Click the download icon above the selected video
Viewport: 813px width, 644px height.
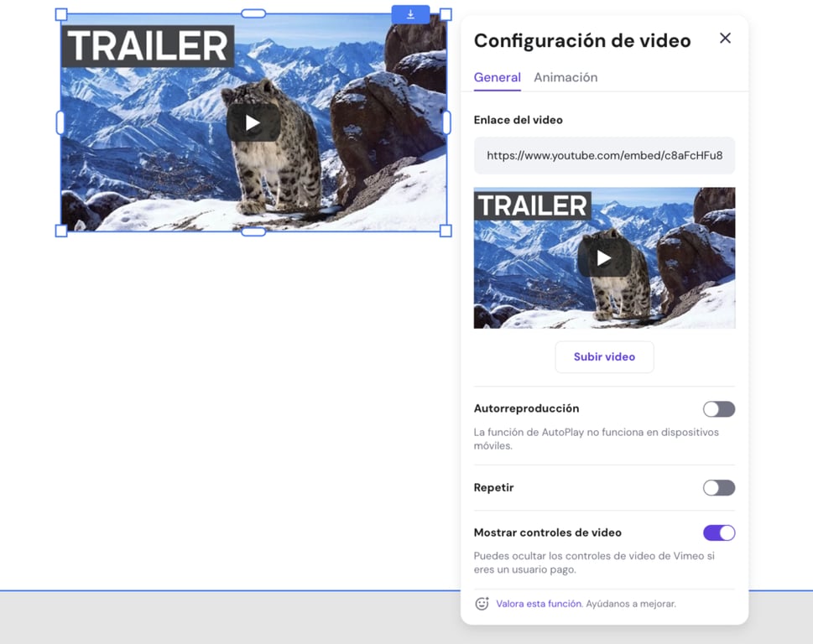tap(410, 14)
